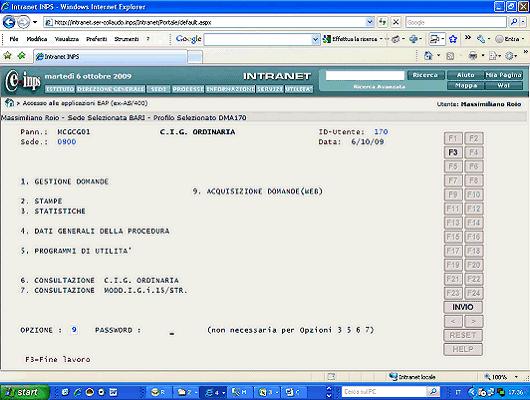530x400 pixels.
Task: Open the Modifica menu
Action: [37, 39]
